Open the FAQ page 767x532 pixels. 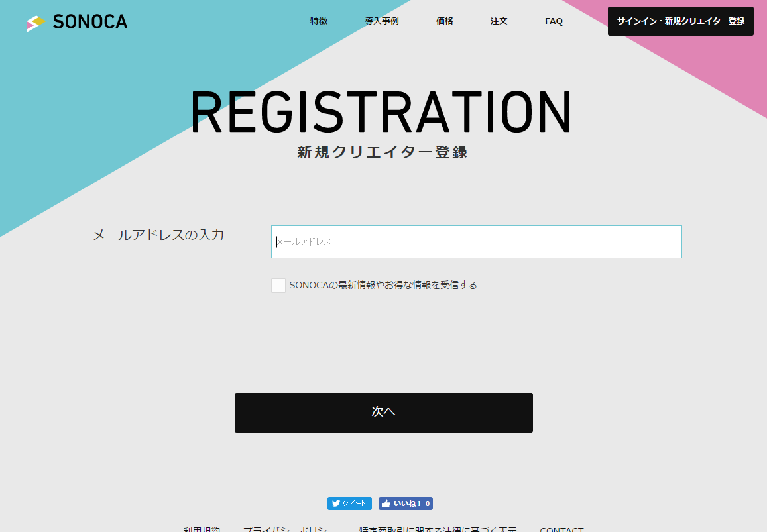pos(554,21)
